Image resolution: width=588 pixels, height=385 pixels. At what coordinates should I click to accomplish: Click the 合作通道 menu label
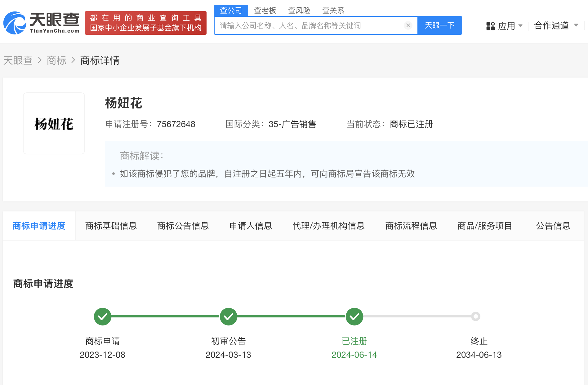(551, 25)
